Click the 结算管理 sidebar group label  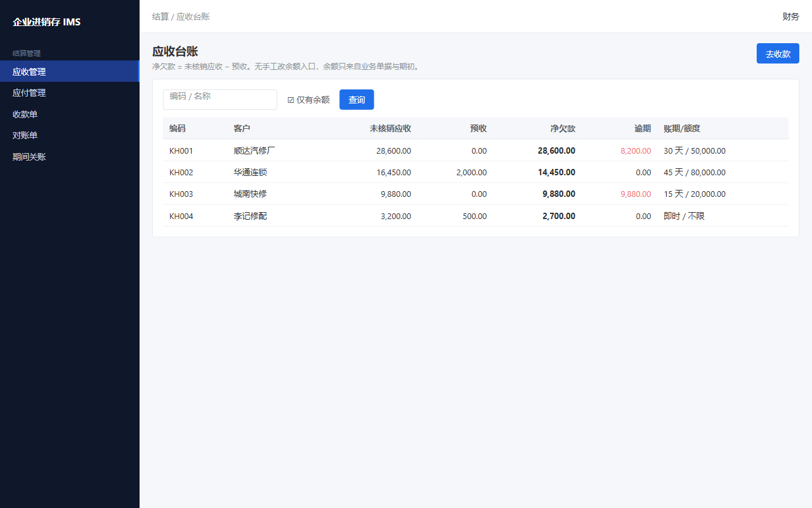tap(27, 53)
